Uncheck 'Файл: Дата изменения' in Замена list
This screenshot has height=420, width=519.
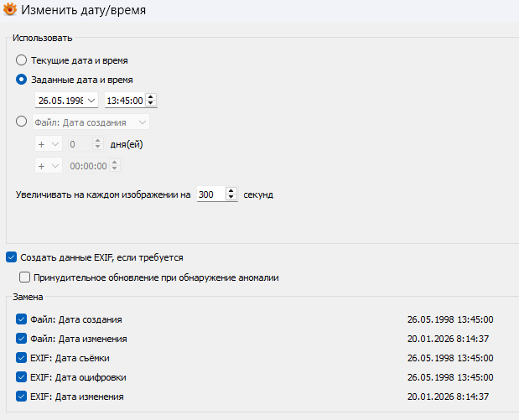pos(21,339)
